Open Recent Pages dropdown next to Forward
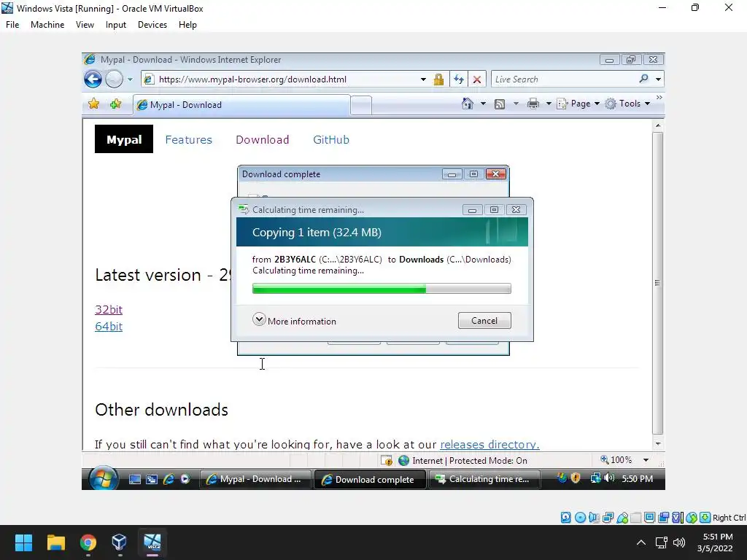This screenshot has height=560, width=747. click(130, 79)
